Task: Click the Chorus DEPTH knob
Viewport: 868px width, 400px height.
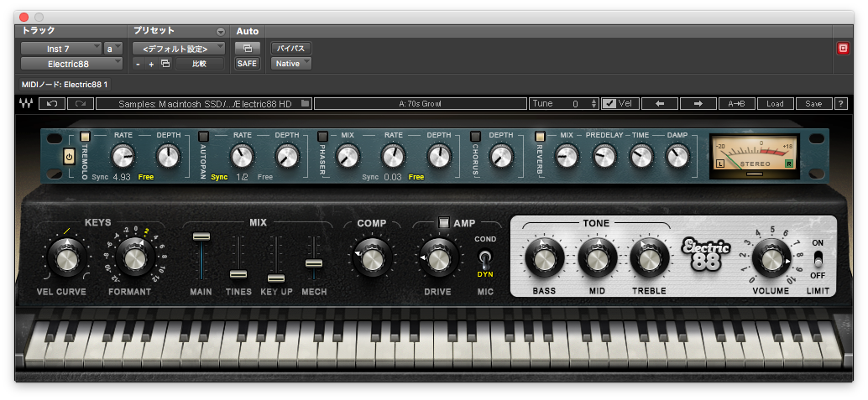Action: click(x=501, y=157)
